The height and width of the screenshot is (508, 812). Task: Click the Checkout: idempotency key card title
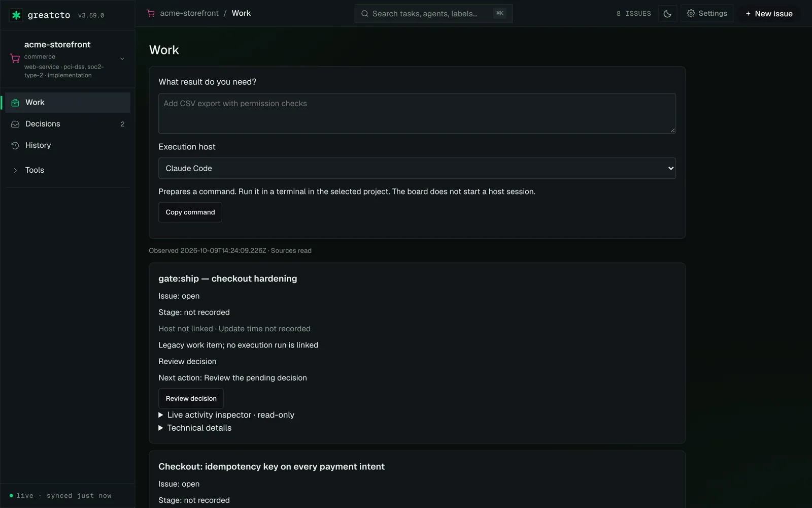pos(272,466)
